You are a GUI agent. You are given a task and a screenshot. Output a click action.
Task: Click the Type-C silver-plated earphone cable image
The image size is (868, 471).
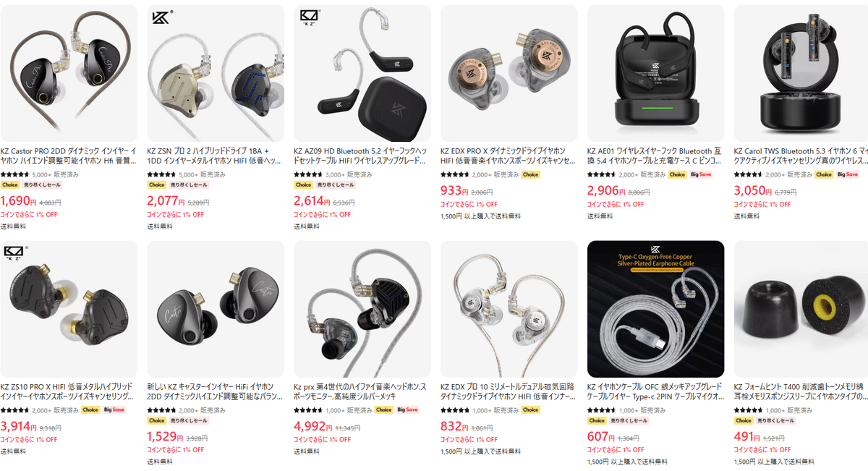(x=656, y=309)
